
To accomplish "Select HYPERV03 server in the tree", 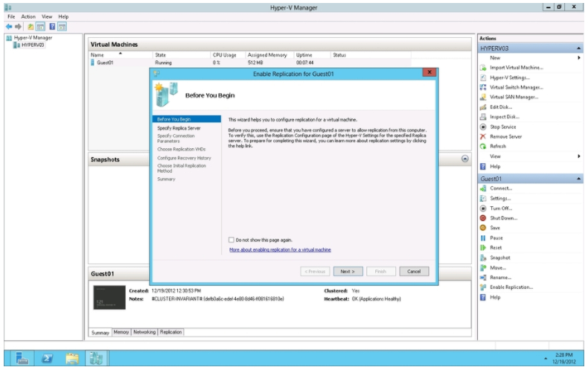I will pos(29,45).
